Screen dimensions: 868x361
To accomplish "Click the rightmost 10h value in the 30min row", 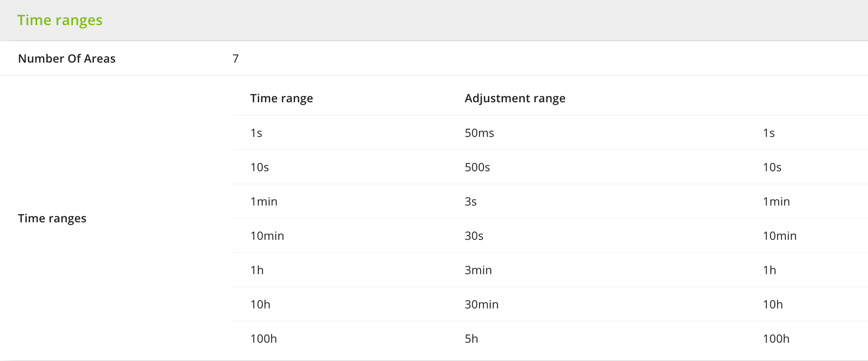I will point(773,305).
